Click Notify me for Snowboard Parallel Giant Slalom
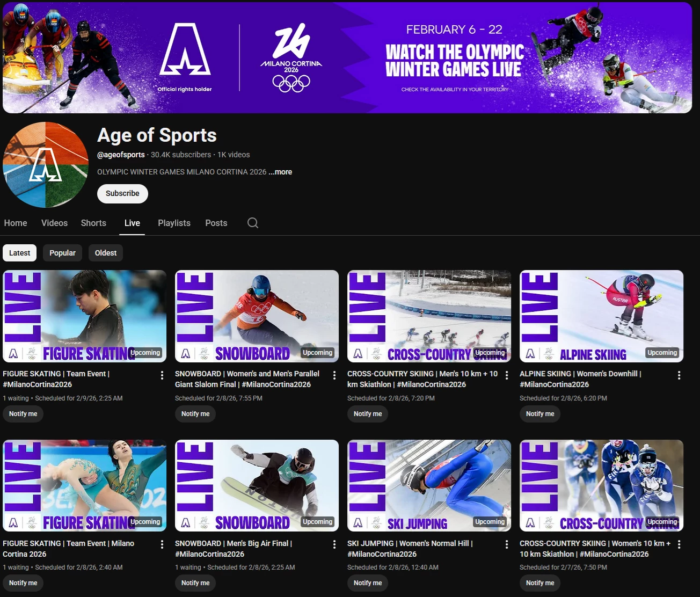 click(x=195, y=414)
